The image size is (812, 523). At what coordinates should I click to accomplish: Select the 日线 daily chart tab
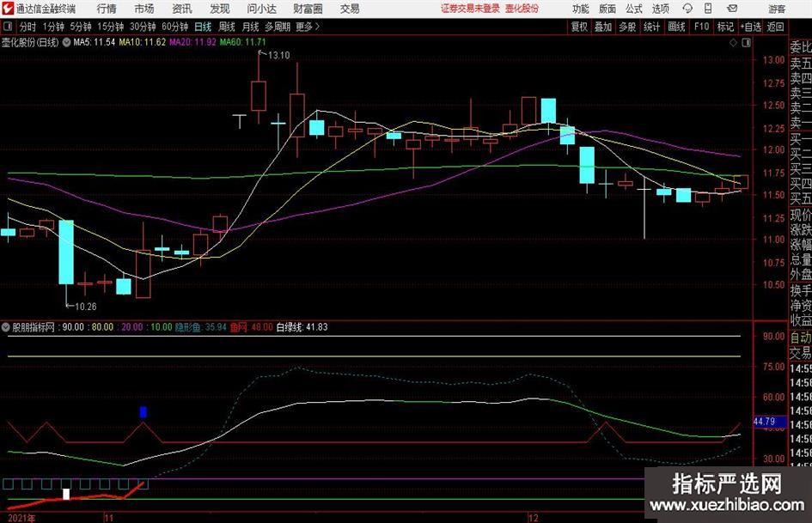click(x=203, y=27)
